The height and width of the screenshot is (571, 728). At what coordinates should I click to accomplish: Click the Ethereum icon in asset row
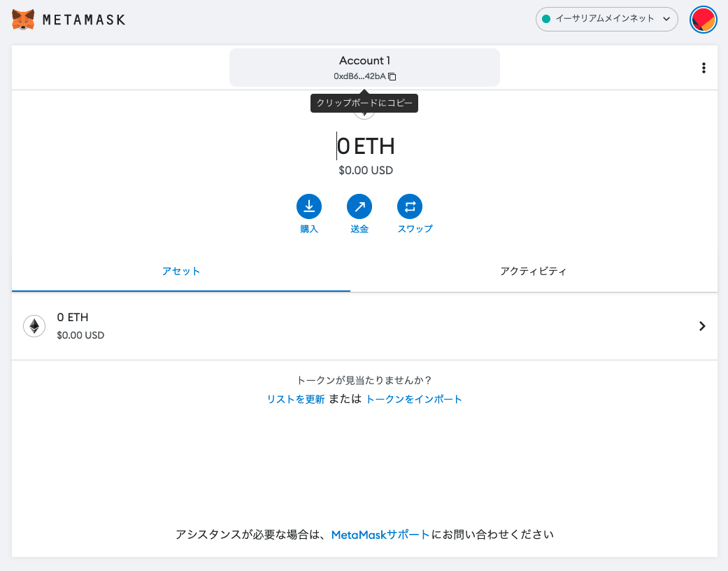click(34, 326)
